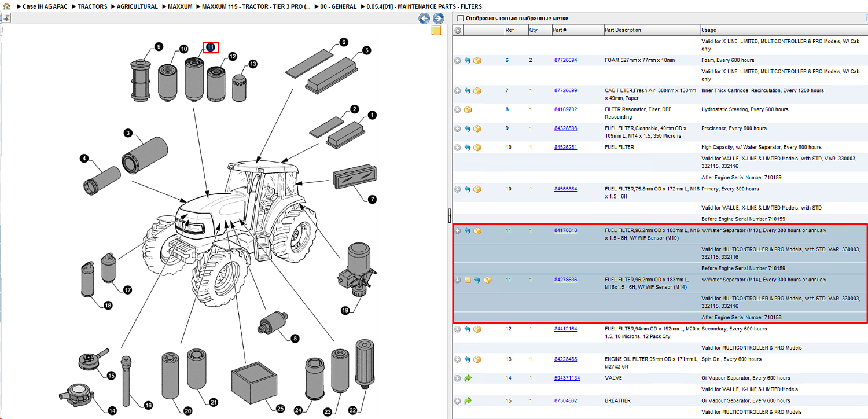
Task: Expand the row for part 87726694
Action: 457,60
